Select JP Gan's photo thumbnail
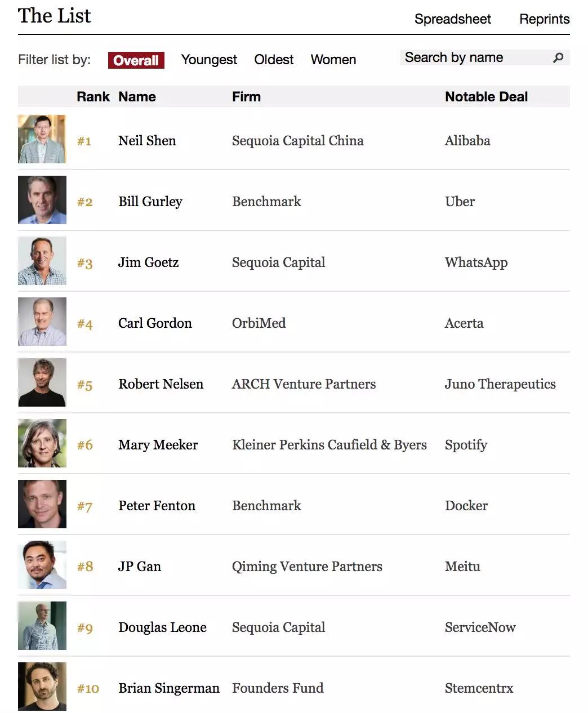Image resolution: width=588 pixels, height=713 pixels. [42, 565]
